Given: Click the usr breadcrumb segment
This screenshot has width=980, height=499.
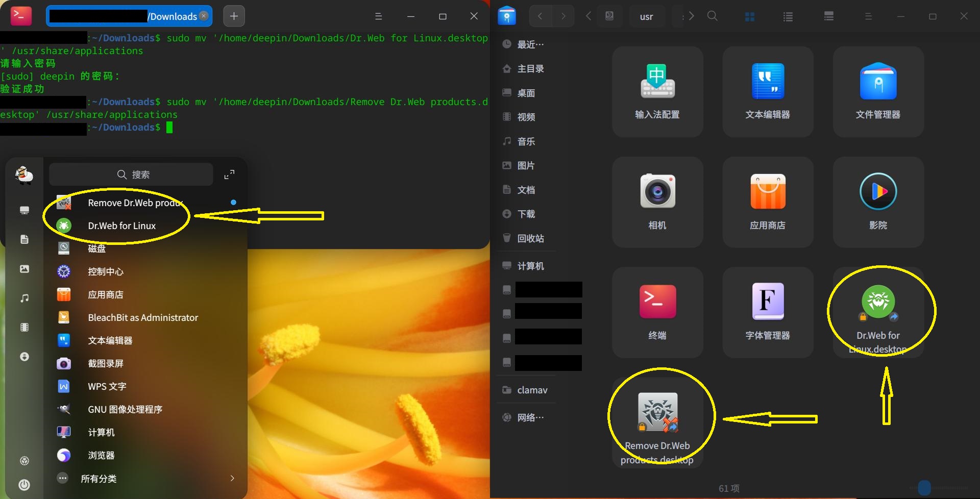Looking at the screenshot, I should click(646, 16).
